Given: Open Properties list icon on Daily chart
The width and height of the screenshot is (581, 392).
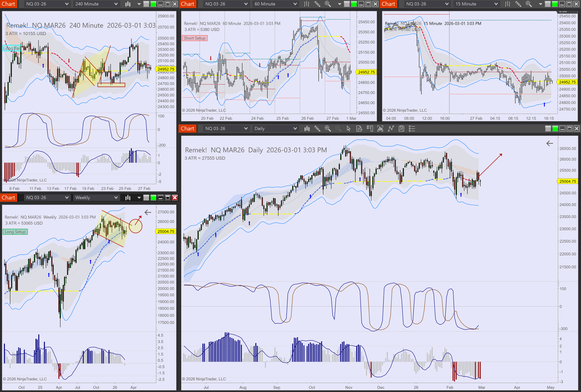Looking at the screenshot, I should click(x=412, y=129).
